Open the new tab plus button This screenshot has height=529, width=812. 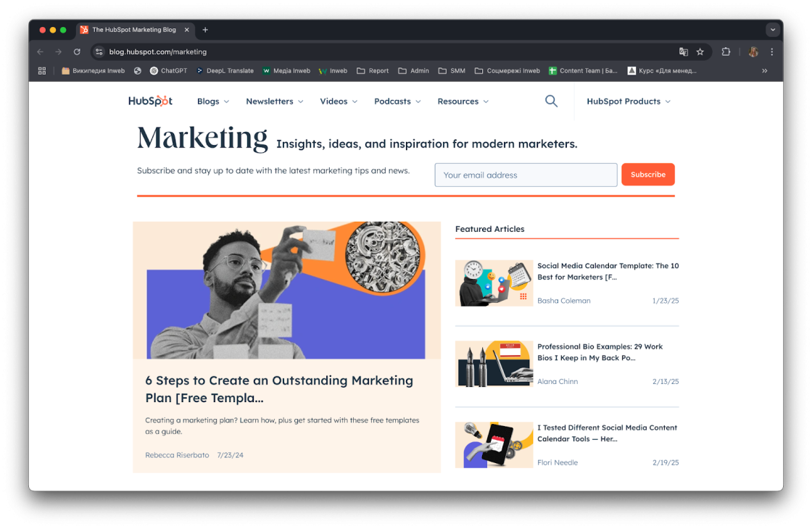(x=205, y=30)
